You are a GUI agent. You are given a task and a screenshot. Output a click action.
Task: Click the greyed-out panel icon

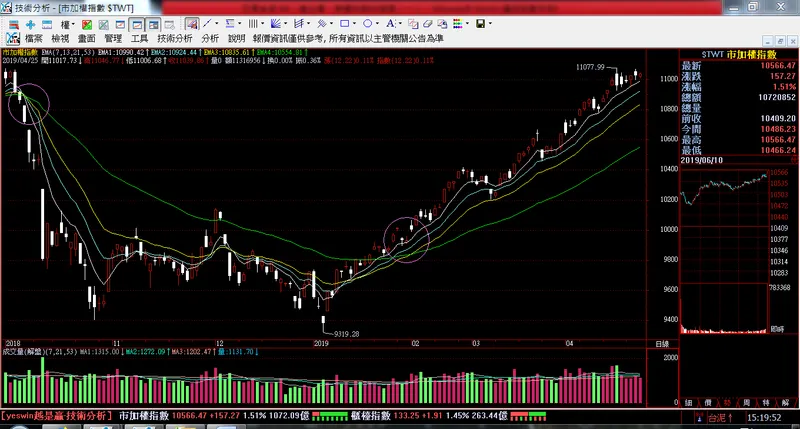coord(169,24)
